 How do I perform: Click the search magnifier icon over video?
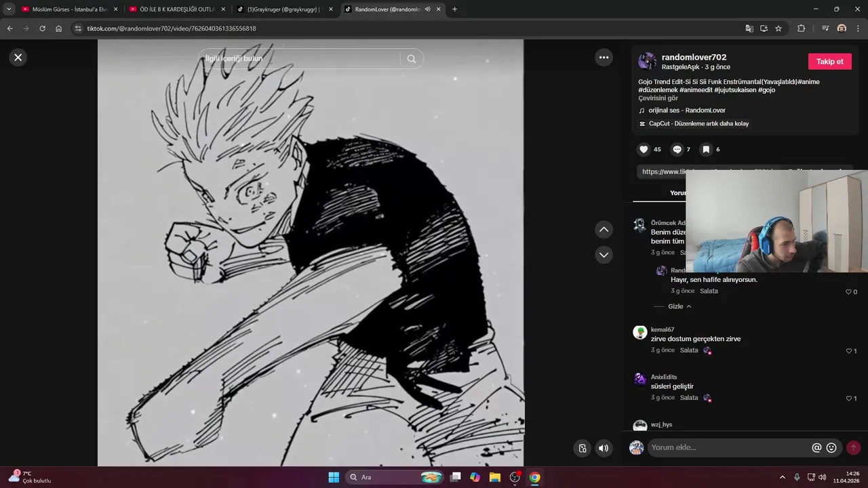[411, 59]
